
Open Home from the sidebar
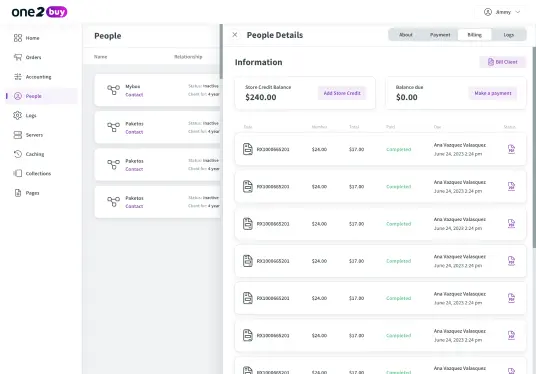click(x=27, y=38)
